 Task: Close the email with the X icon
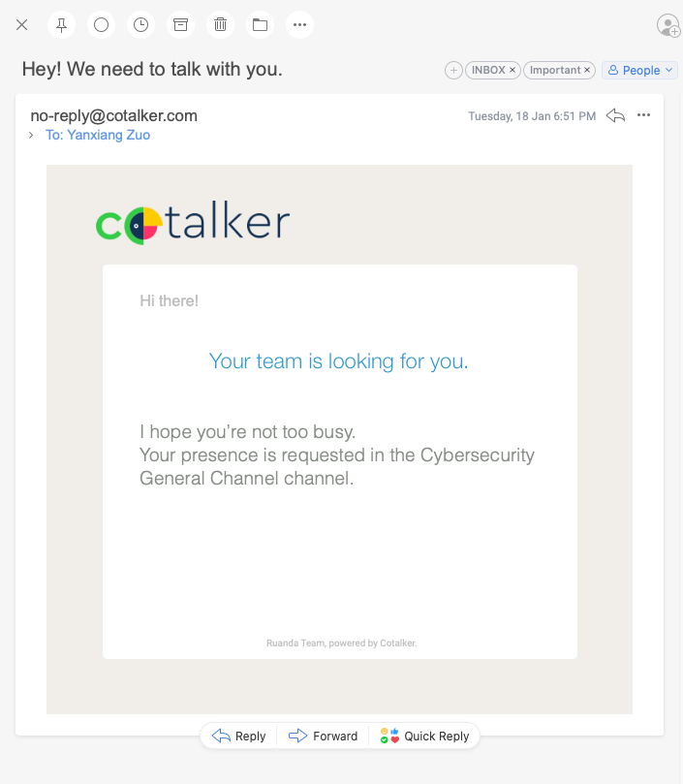pyautogui.click(x=21, y=24)
